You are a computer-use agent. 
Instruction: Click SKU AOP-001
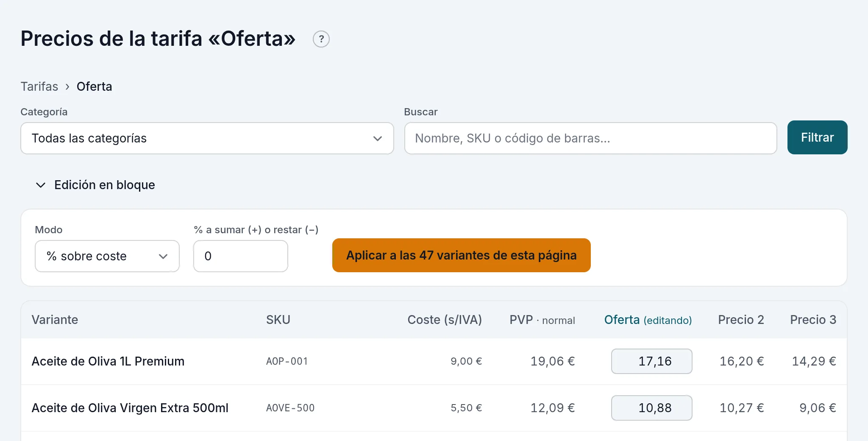287,361
